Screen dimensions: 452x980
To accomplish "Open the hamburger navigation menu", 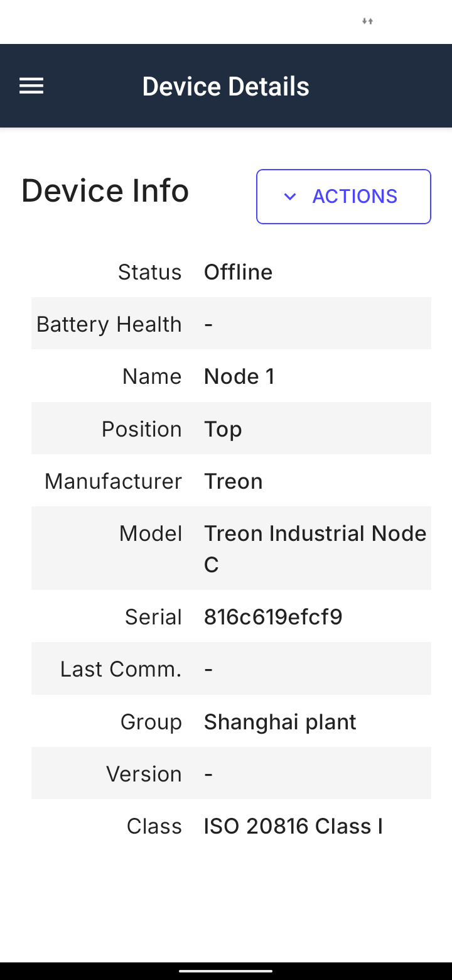I will click(x=31, y=86).
